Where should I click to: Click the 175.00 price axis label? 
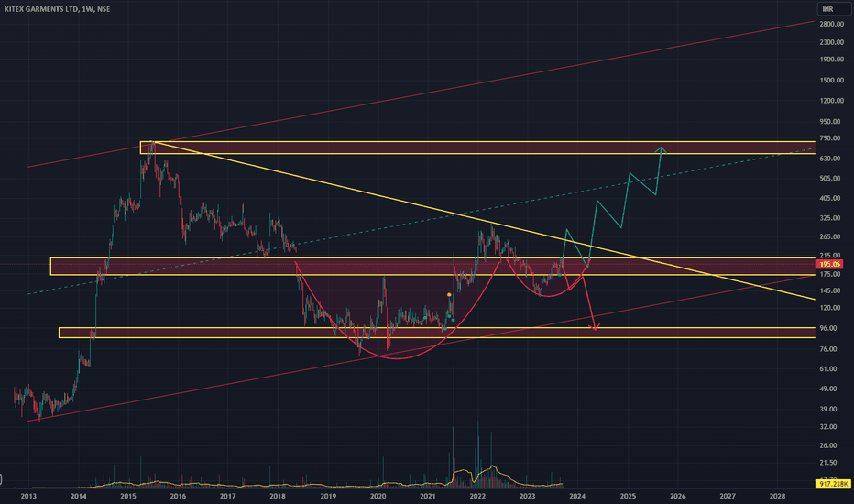click(x=830, y=274)
